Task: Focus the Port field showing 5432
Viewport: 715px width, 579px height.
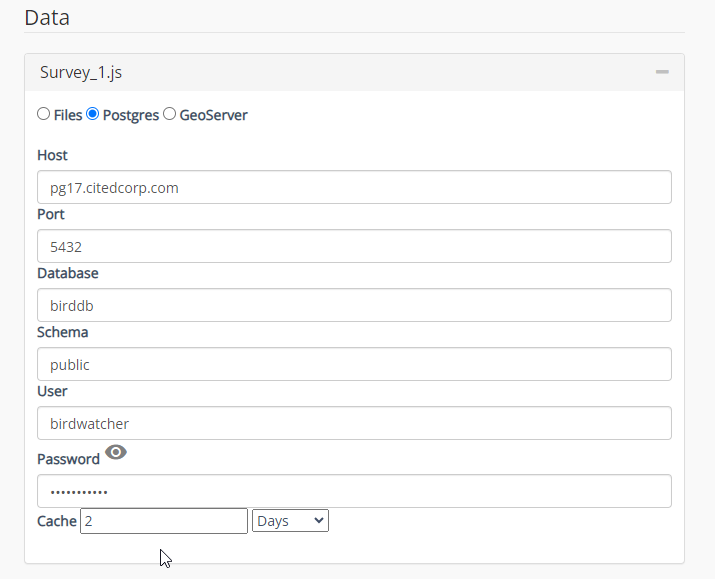Action: click(354, 246)
